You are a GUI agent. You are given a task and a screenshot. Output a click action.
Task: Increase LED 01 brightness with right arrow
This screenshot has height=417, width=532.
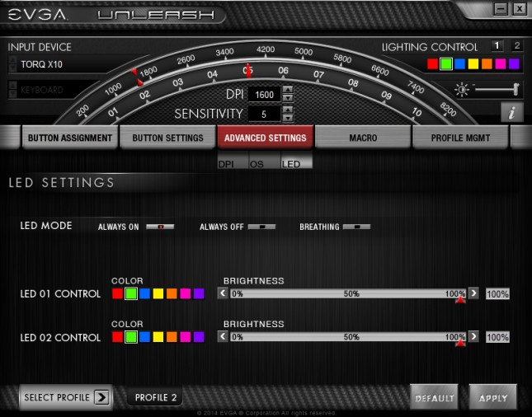[473, 293]
